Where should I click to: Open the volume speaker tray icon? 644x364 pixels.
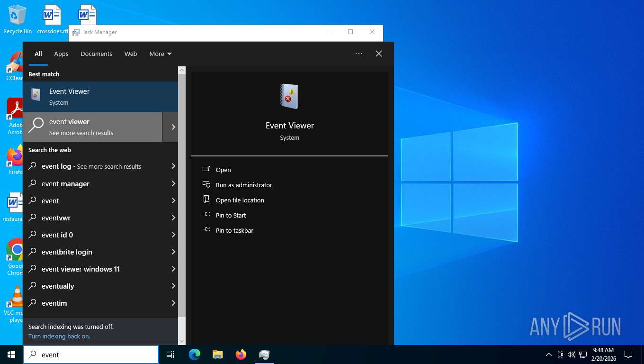pyautogui.click(x=572, y=355)
